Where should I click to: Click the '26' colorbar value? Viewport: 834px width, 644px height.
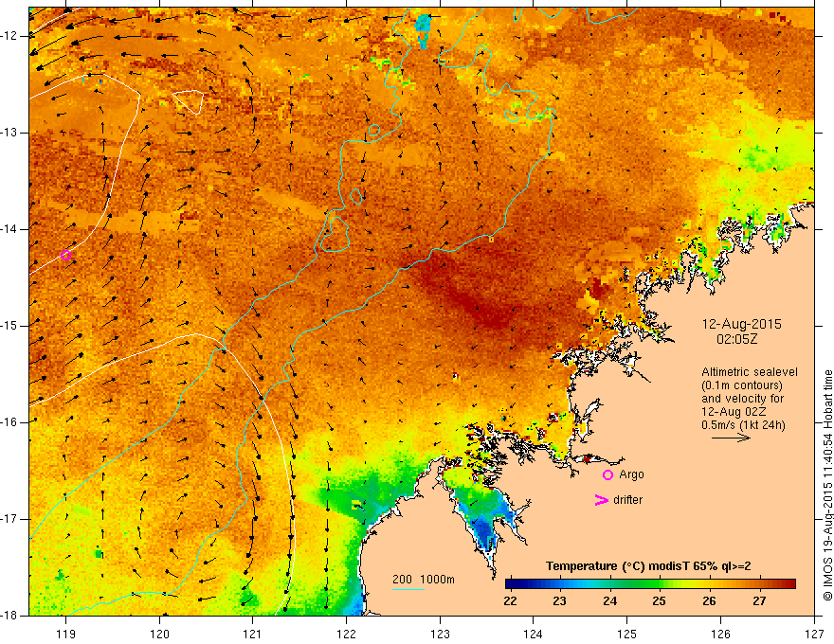pos(709,601)
